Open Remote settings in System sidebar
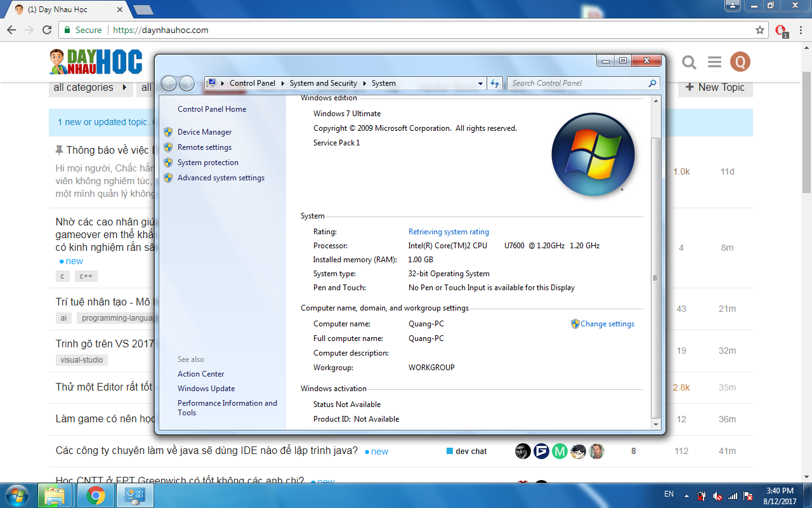 click(204, 147)
